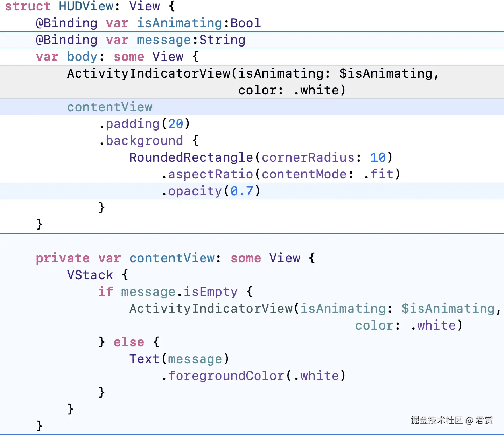The width and height of the screenshot is (504, 436).
Task: Click 'body' in var body declaration
Action: (82, 57)
